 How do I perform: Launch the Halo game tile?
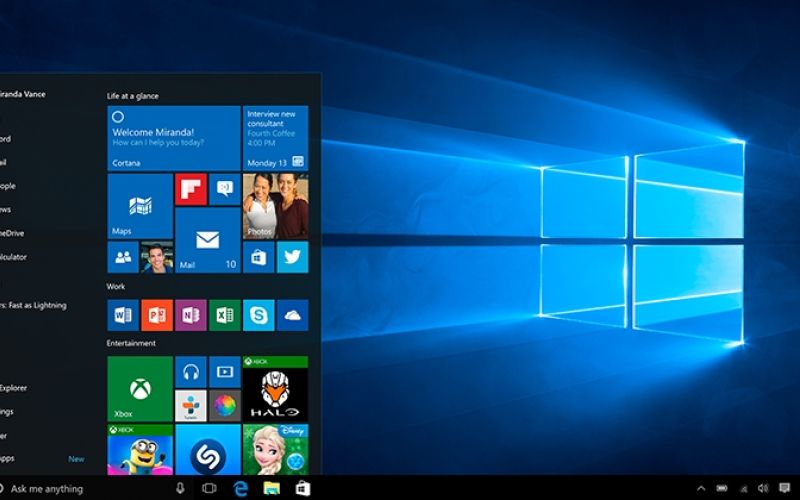(276, 389)
